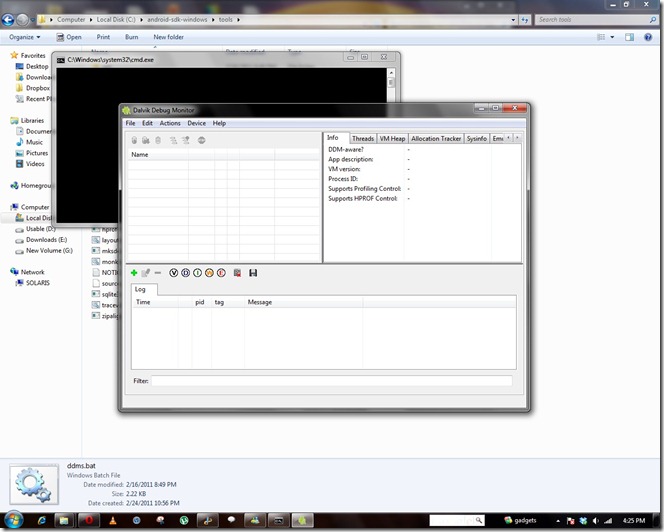Click the Clear Log icon
This screenshot has height=532, width=664.
237,273
